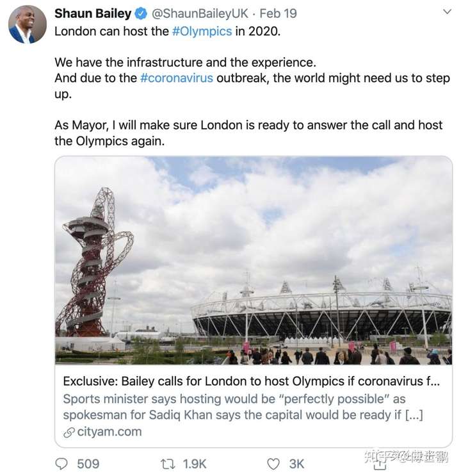Click the 509 replies count

[x=88, y=463]
